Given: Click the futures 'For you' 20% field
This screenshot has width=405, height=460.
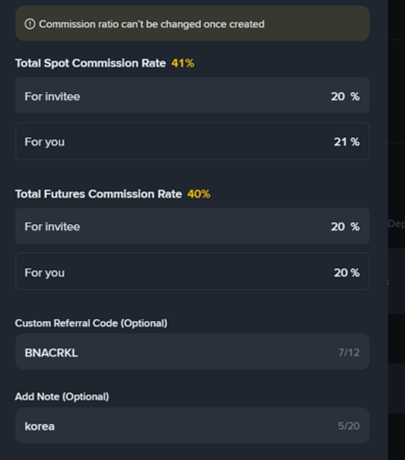Looking at the screenshot, I should click(x=192, y=271).
